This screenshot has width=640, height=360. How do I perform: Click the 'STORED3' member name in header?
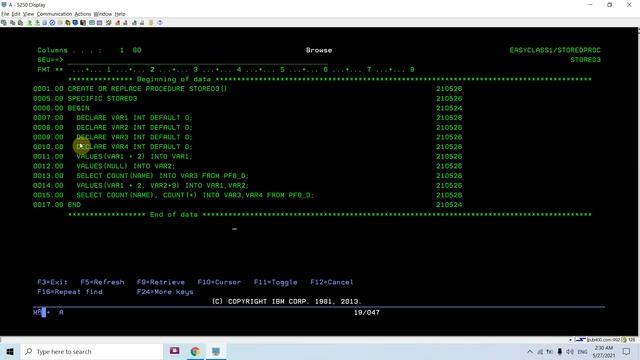585,60
